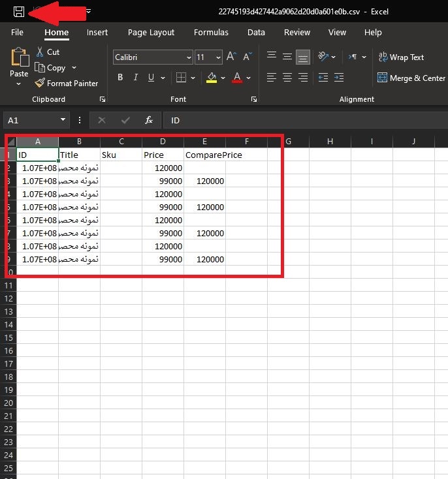Click the Format Painter brush
The image size is (448, 479).
(40, 84)
